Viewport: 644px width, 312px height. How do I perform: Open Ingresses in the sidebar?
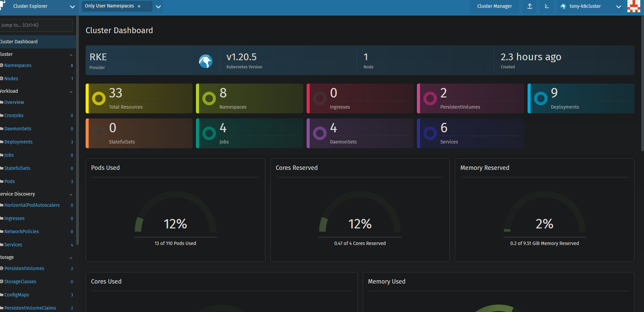click(14, 218)
